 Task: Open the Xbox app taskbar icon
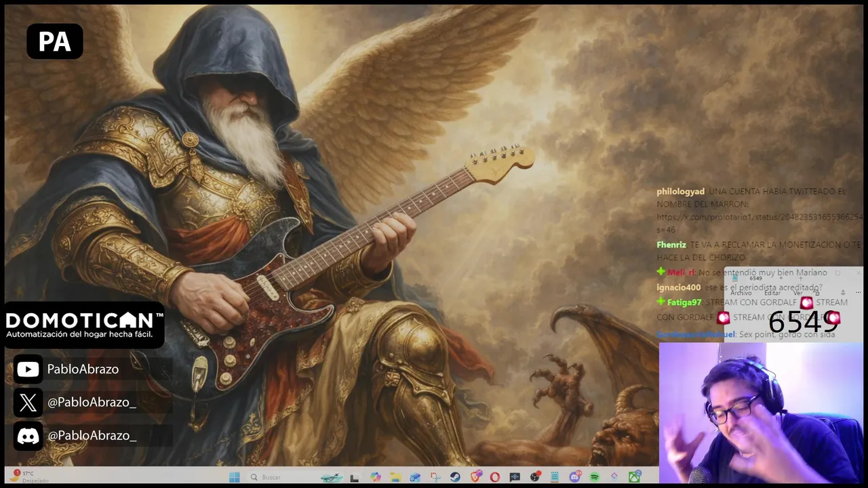635,476
